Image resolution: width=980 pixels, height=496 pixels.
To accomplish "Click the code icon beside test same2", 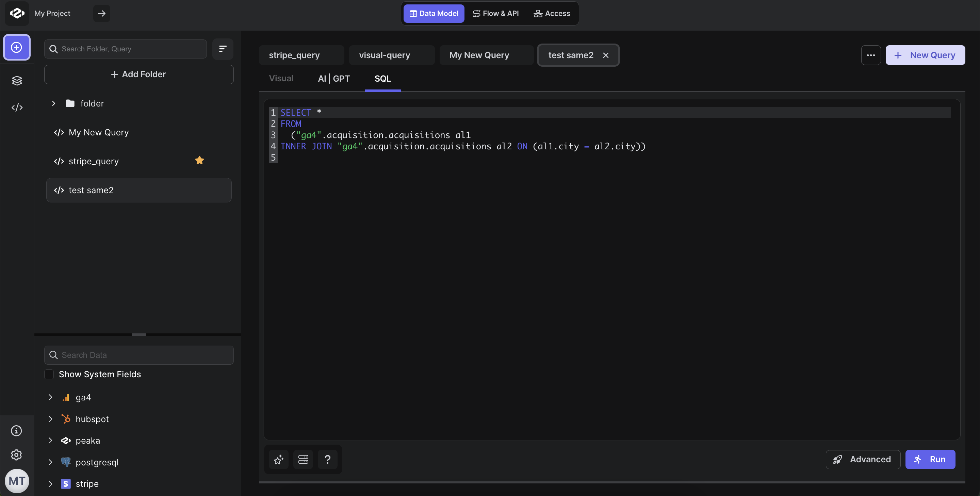I will pyautogui.click(x=59, y=190).
